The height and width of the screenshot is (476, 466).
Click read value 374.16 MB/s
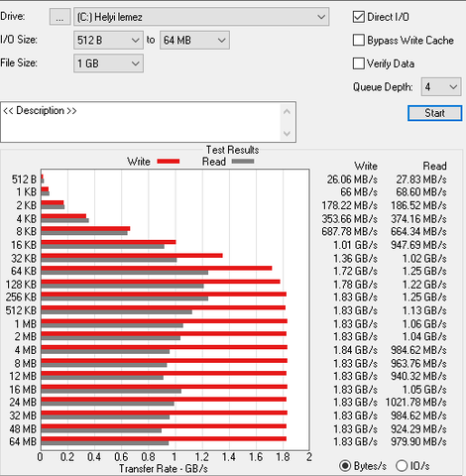[418, 219]
